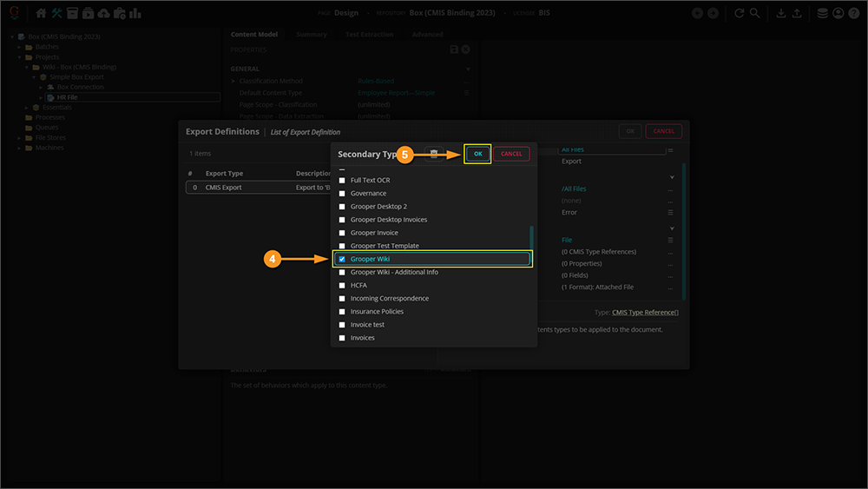Viewport: 868px width, 489px height.
Task: Open the user account icon
Action: point(838,13)
